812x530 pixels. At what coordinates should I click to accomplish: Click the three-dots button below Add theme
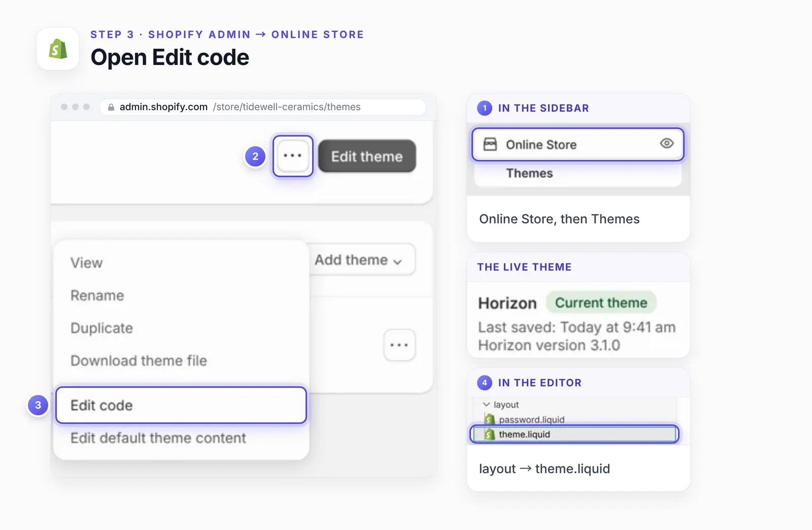399,345
